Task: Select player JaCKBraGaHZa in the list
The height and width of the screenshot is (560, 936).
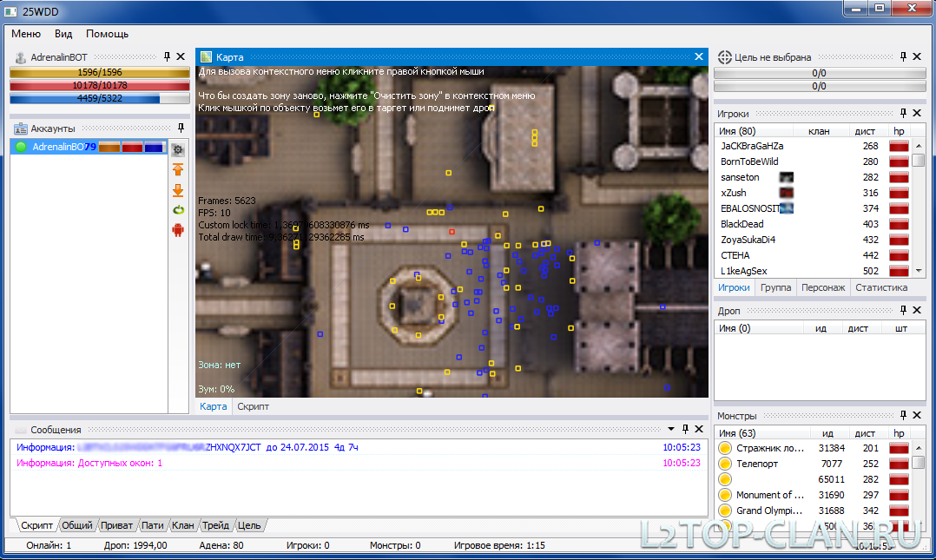Action: pos(813,146)
